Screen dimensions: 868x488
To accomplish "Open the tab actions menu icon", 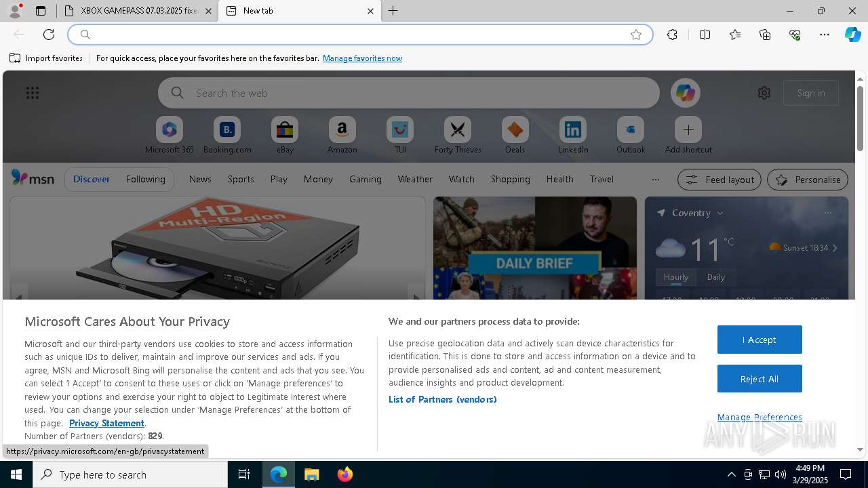I will click(41, 11).
